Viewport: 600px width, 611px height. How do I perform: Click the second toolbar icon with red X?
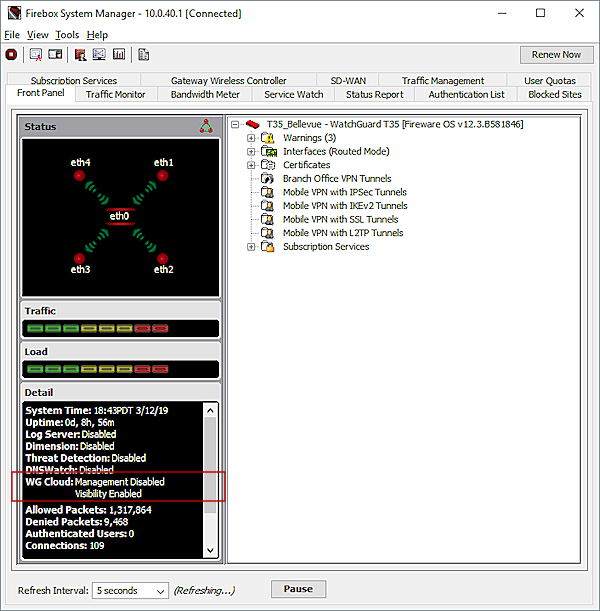pos(36,55)
